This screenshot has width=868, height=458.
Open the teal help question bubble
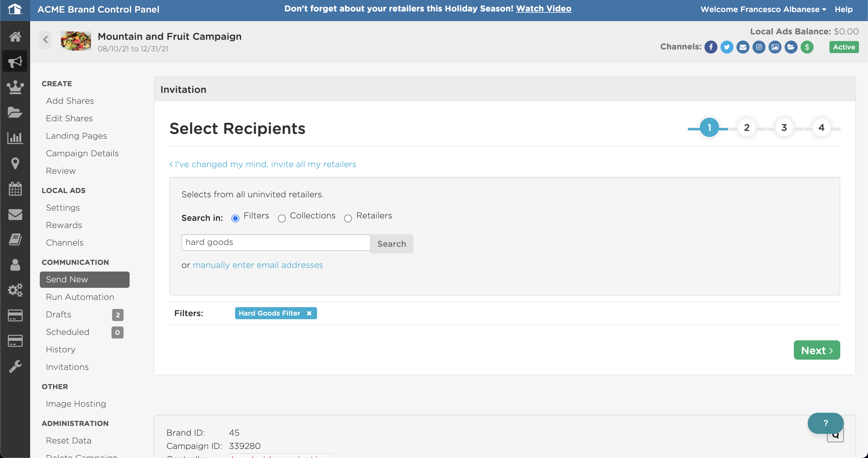click(x=825, y=423)
